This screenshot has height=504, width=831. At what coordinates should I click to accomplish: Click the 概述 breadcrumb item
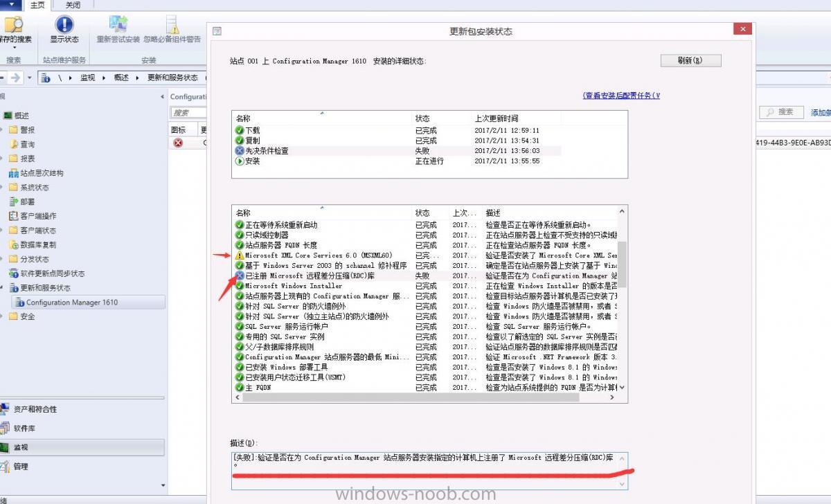coord(122,78)
